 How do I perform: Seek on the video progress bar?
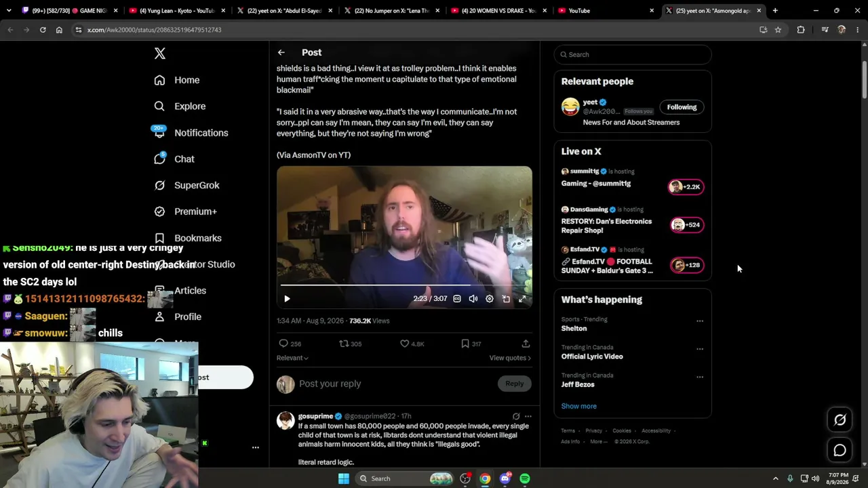[x=404, y=285]
